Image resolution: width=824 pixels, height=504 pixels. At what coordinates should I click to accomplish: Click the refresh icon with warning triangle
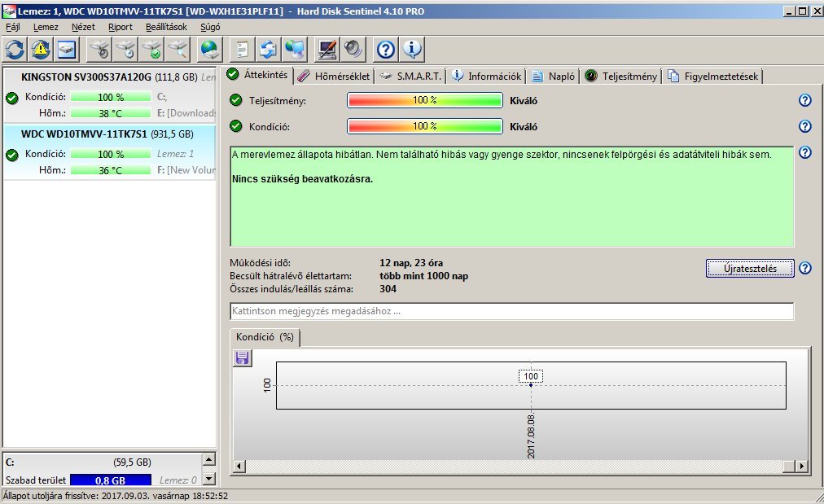coord(41,50)
